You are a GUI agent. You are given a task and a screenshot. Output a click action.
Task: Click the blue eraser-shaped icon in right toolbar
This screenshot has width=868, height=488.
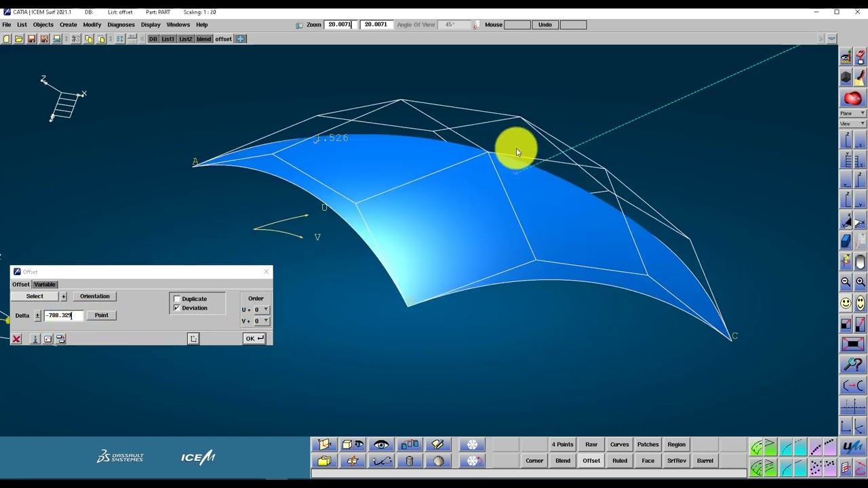coord(846,241)
